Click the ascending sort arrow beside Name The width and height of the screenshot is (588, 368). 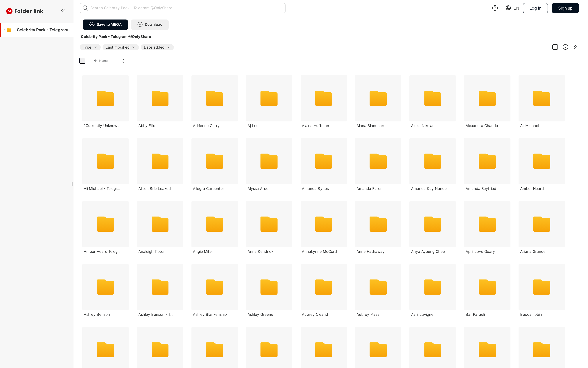95,61
